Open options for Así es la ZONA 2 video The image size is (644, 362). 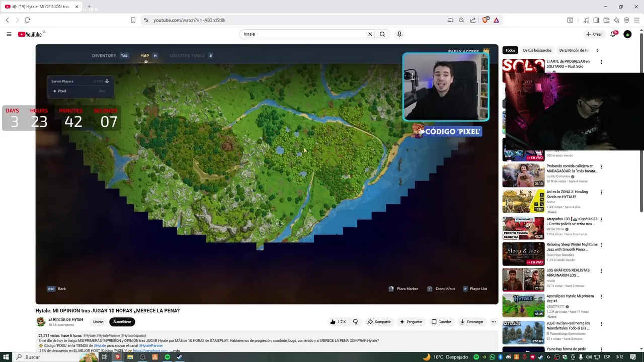pyautogui.click(x=601, y=193)
